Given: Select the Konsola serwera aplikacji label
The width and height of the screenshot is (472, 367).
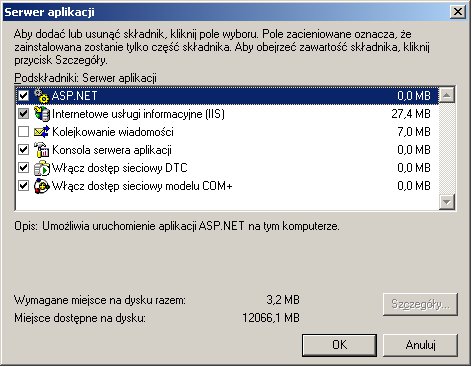Looking at the screenshot, I should 112,150.
